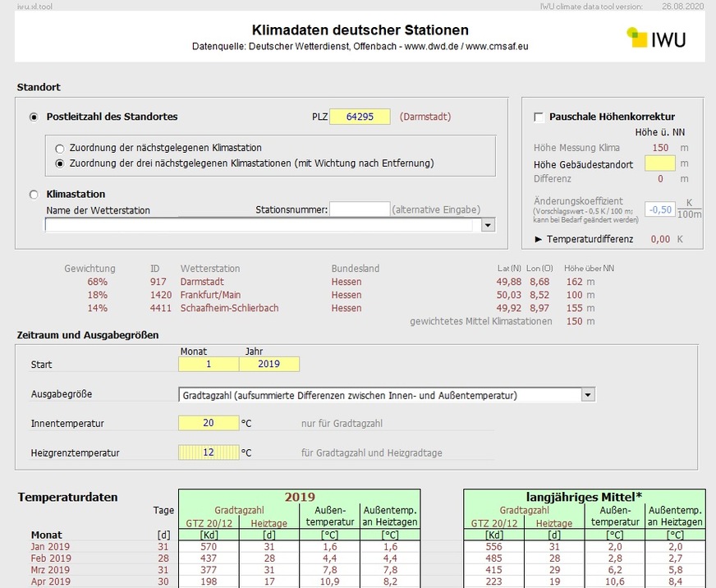The image size is (716, 588).
Task: Enable Pauschale Höhenkorrektur checkbox
Action: (539, 117)
